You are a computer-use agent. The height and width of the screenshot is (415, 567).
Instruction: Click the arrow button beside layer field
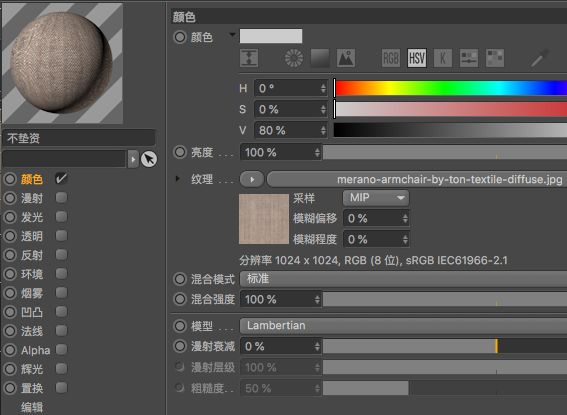133,159
